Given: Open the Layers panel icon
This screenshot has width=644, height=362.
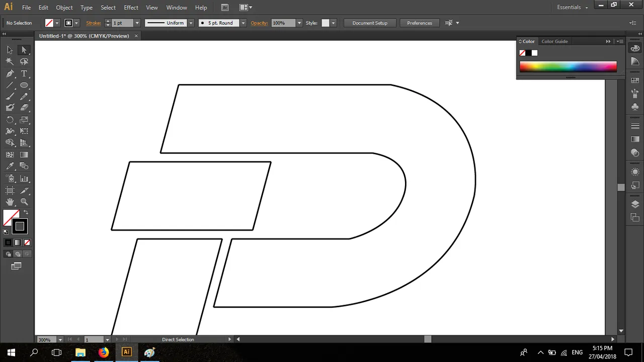Looking at the screenshot, I should coord(635,204).
